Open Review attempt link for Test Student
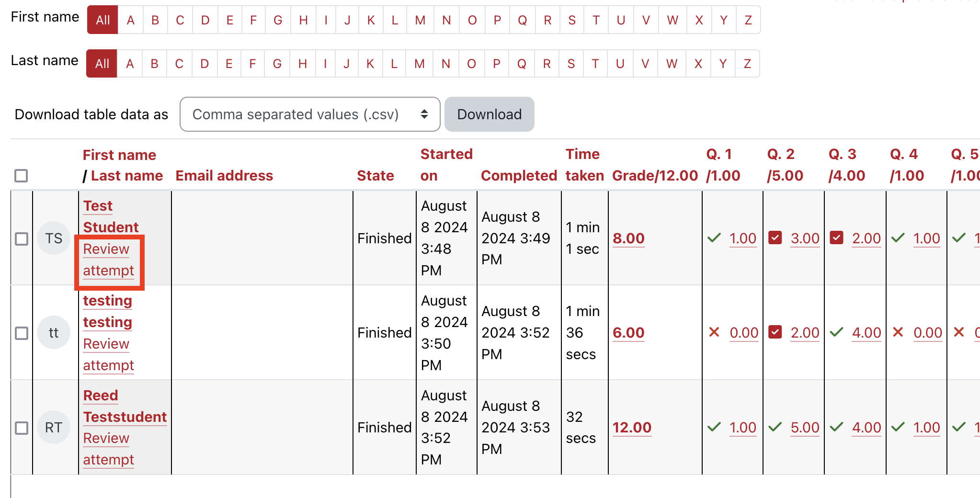The width and height of the screenshot is (980, 498). click(x=108, y=260)
